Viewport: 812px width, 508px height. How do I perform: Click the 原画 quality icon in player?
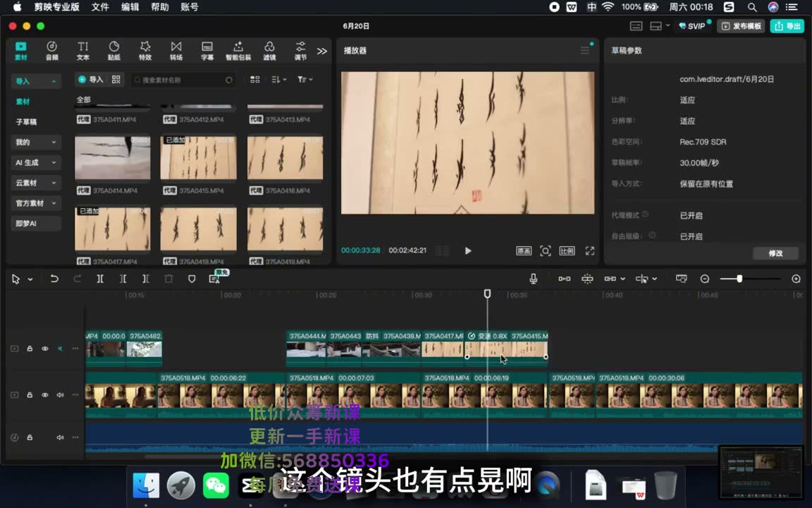point(524,251)
